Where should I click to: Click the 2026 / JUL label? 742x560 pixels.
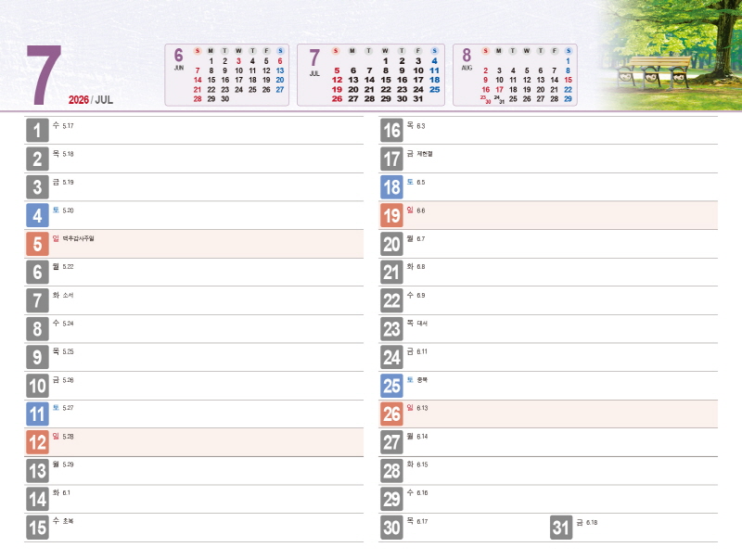[x=90, y=100]
